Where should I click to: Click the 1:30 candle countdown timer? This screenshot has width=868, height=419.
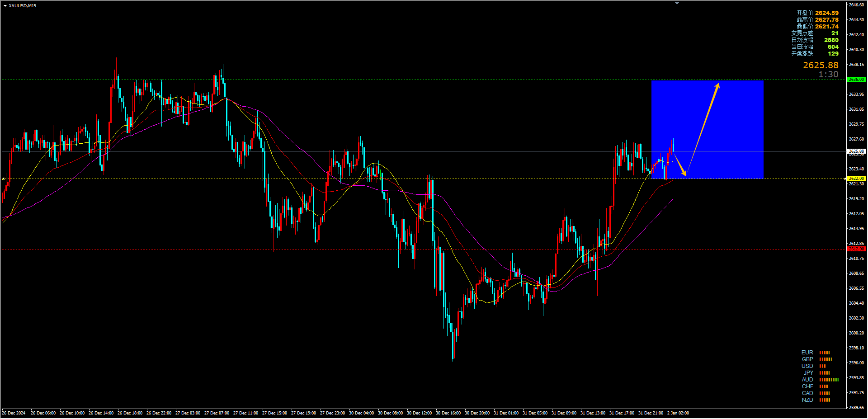[828, 75]
